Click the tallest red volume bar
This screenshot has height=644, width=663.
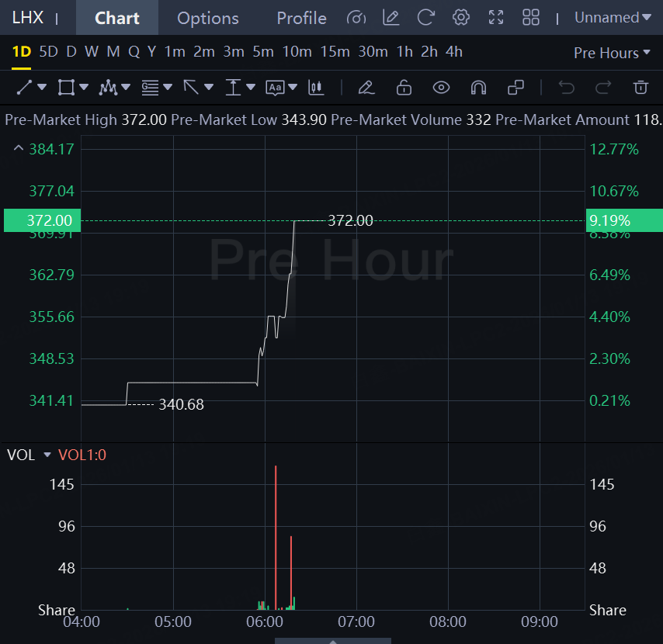pos(276,538)
